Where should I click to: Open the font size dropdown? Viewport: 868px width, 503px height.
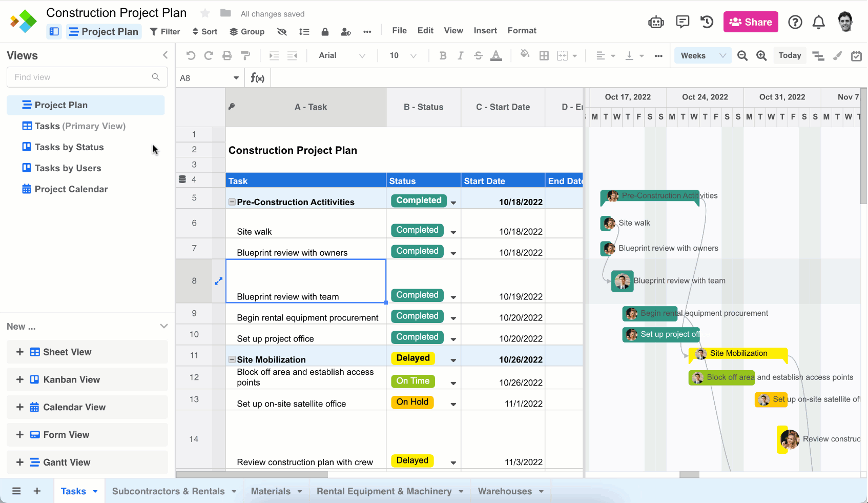[402, 55]
